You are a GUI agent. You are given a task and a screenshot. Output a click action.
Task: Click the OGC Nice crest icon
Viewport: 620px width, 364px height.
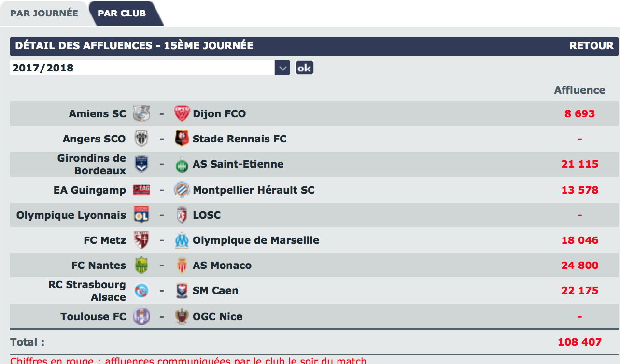click(x=182, y=316)
